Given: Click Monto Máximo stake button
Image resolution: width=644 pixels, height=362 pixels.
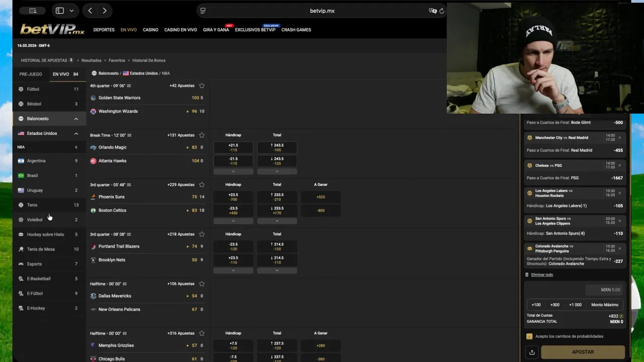Looking at the screenshot, I should pyautogui.click(x=605, y=305).
